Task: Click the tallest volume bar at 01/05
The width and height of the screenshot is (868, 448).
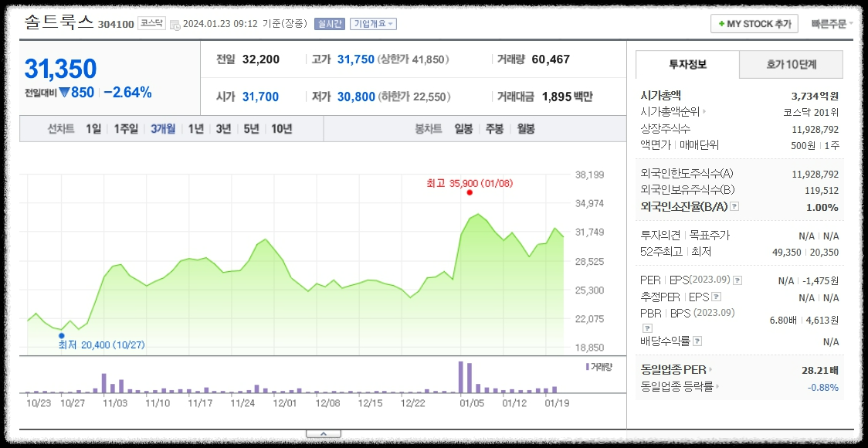Action: [x=460, y=377]
